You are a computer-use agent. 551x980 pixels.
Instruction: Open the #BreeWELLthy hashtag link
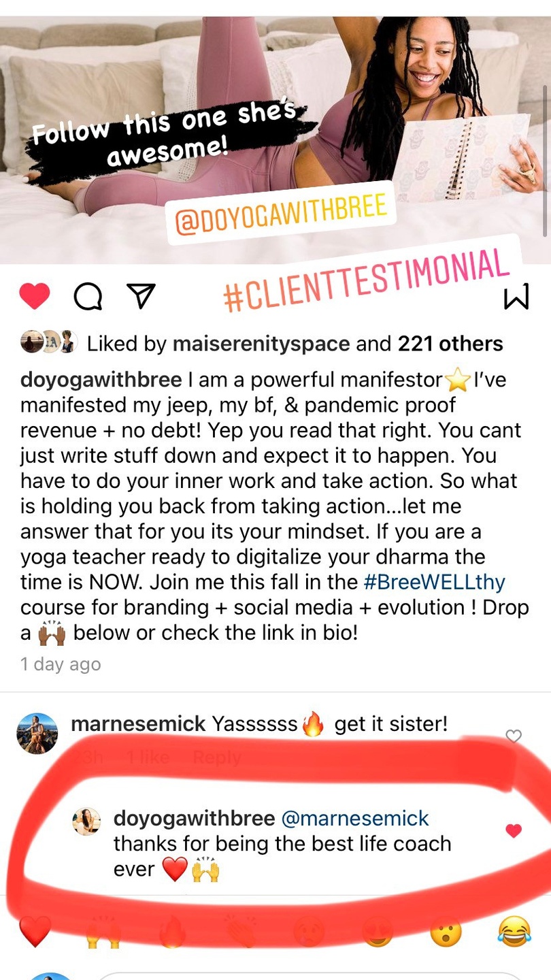(434, 583)
